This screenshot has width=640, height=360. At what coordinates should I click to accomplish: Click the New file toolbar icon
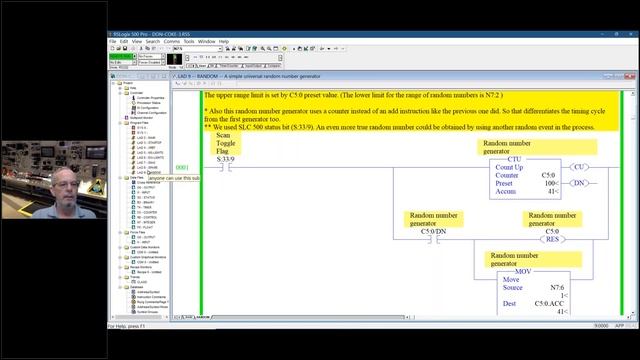point(113,49)
